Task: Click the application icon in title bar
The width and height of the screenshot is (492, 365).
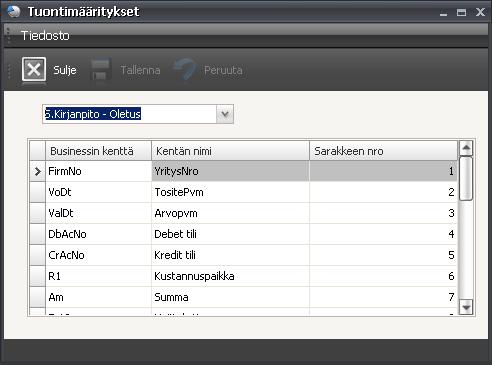Action: pos(14,11)
